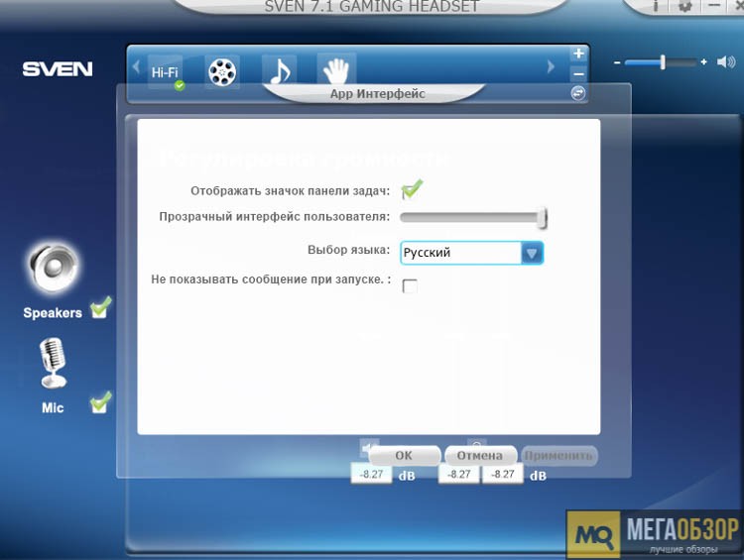Viewport: 744px width, 560px height.
Task: Enable do not show message at startup
Action: coord(410,286)
